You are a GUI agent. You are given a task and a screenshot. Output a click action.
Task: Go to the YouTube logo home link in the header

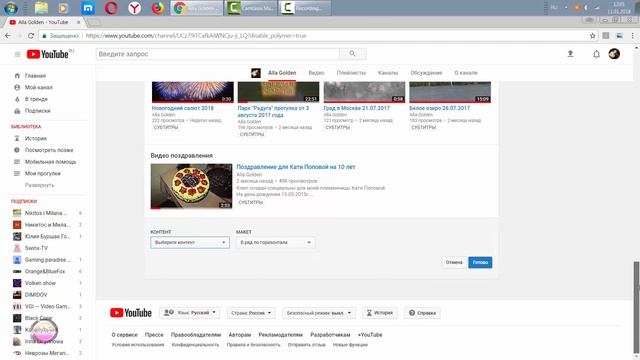48,54
